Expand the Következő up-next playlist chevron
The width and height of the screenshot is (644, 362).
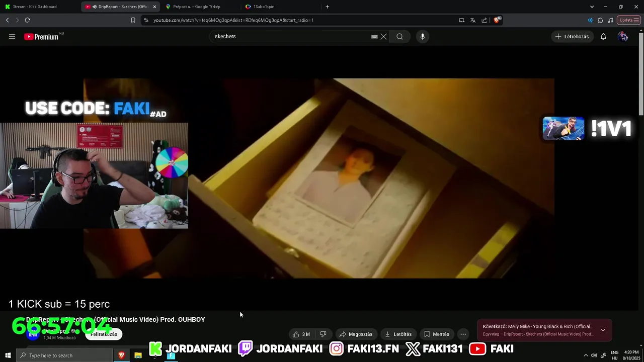603,330
